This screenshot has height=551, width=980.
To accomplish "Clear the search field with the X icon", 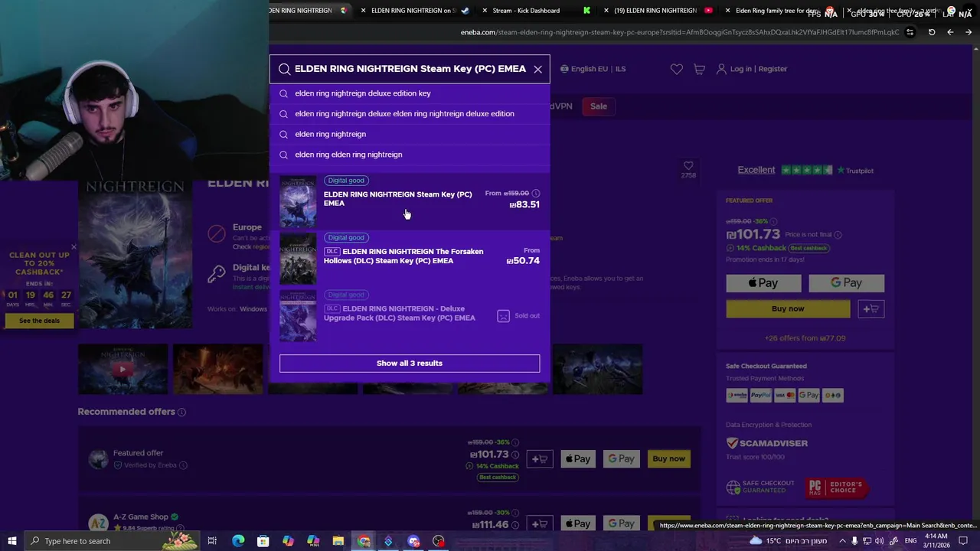I will point(537,69).
